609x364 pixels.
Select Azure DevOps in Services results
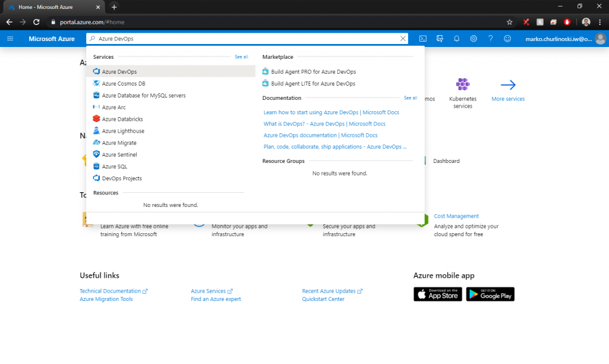(x=171, y=71)
